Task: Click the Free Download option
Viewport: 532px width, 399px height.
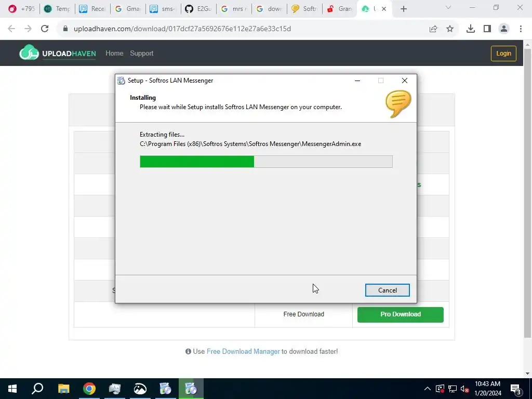Action: [x=303, y=314]
